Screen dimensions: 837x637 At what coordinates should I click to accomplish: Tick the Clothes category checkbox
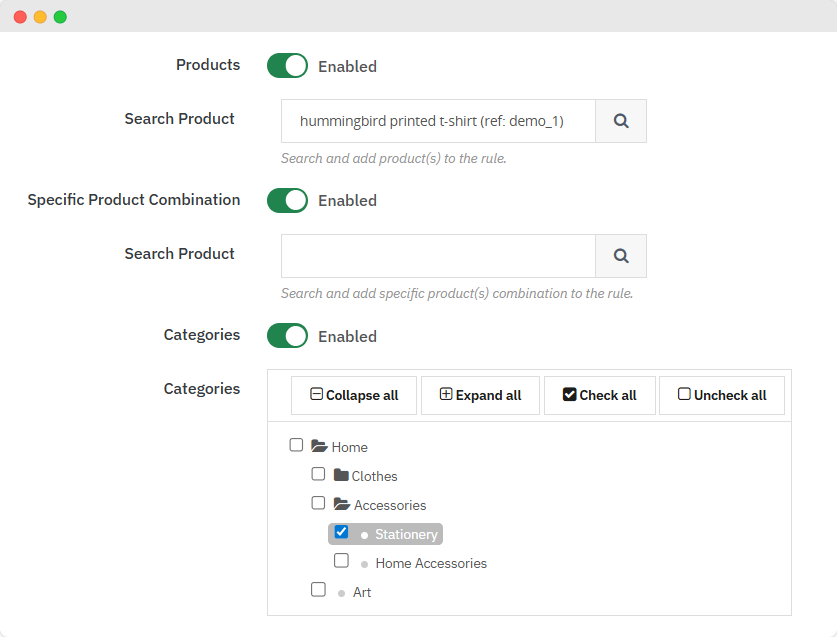tap(318, 474)
